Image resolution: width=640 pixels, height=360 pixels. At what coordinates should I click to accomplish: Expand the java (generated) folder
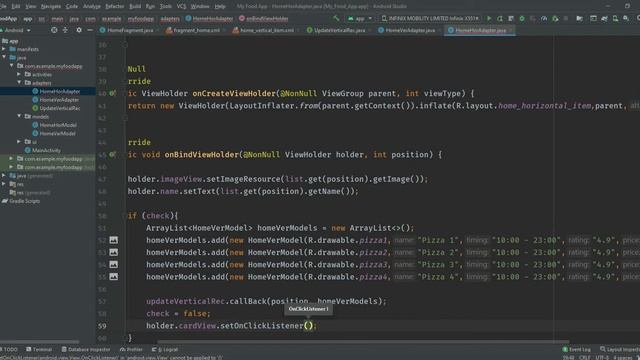coord(4,176)
